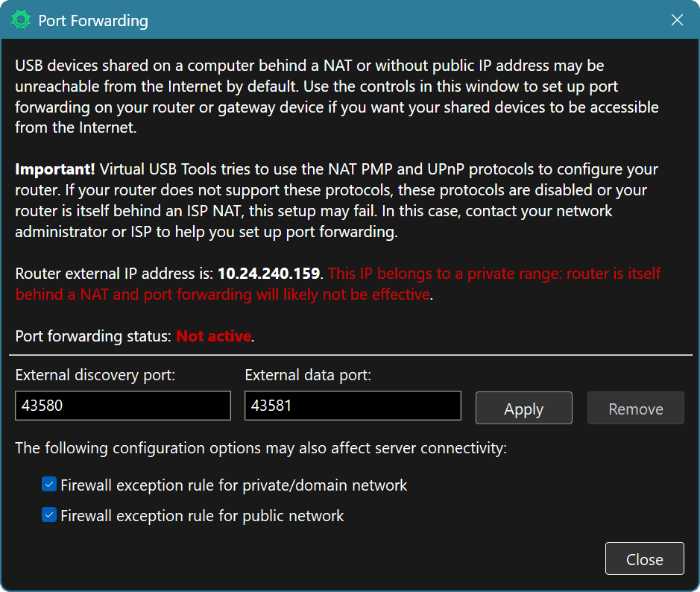Click the red 'Not active' status text

point(213,336)
